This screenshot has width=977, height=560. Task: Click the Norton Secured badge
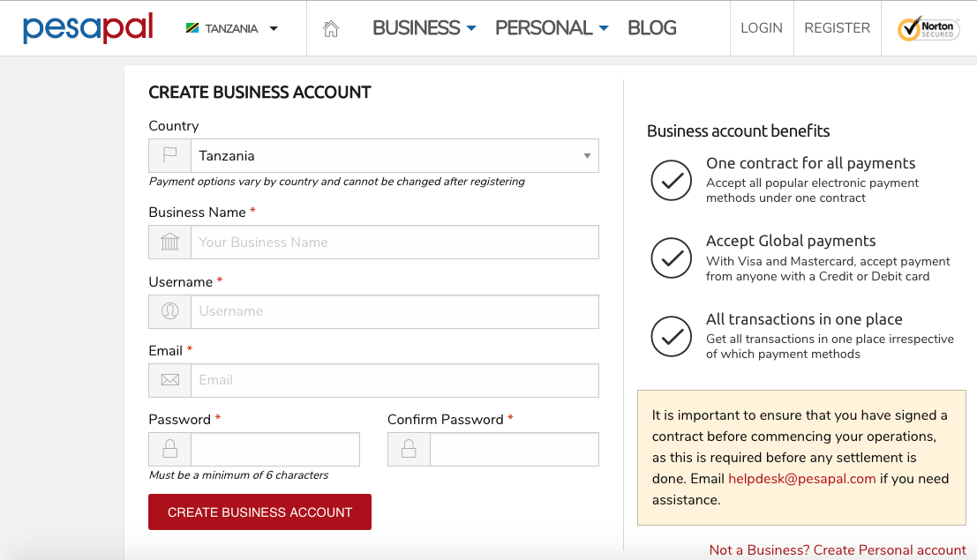pyautogui.click(x=928, y=28)
